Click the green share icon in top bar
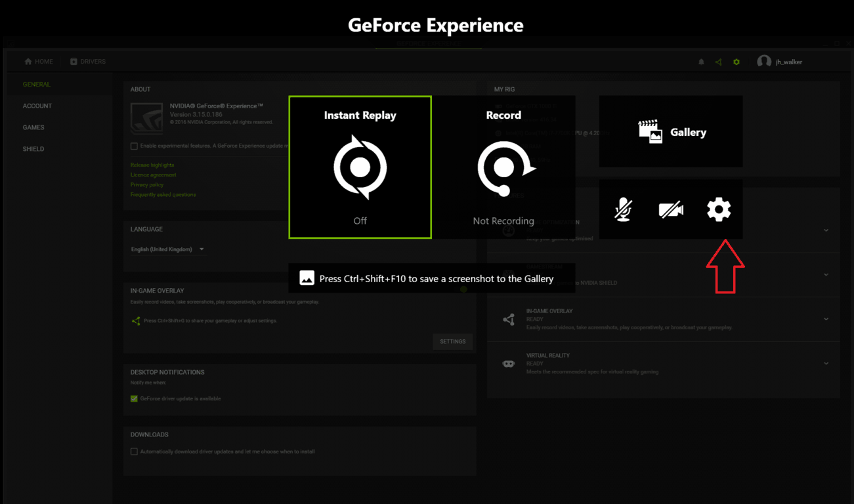This screenshot has width=854, height=504. click(719, 62)
